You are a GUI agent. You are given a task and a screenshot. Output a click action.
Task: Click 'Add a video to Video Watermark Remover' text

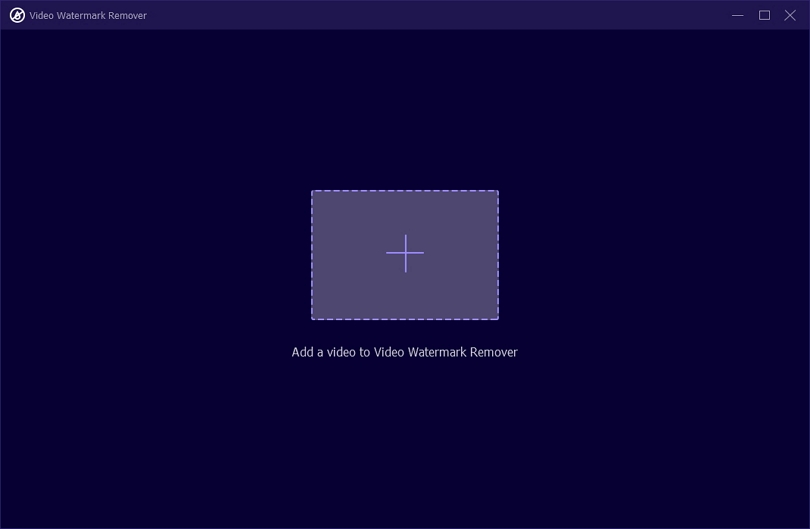[x=404, y=352]
